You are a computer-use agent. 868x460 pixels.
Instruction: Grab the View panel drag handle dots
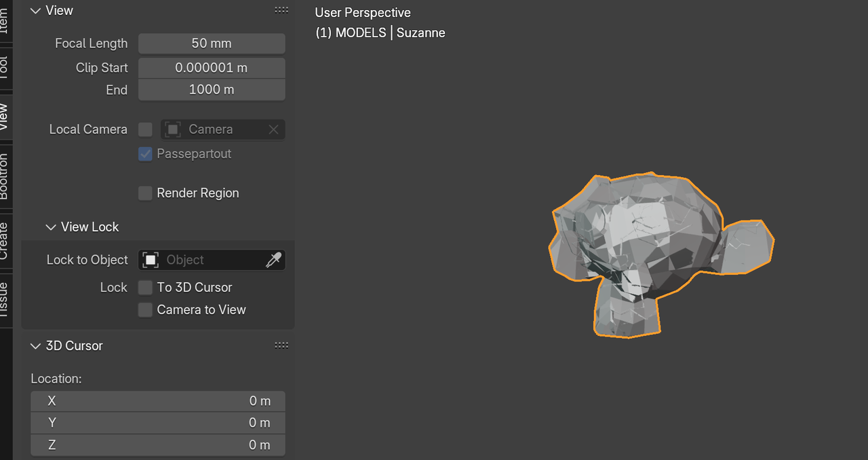(281, 10)
